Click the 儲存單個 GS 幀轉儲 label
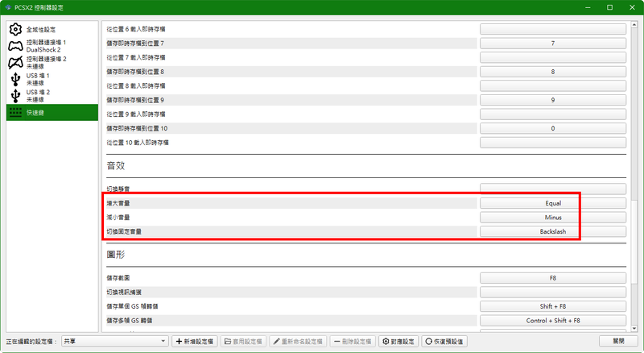644x353 pixels. 132,306
